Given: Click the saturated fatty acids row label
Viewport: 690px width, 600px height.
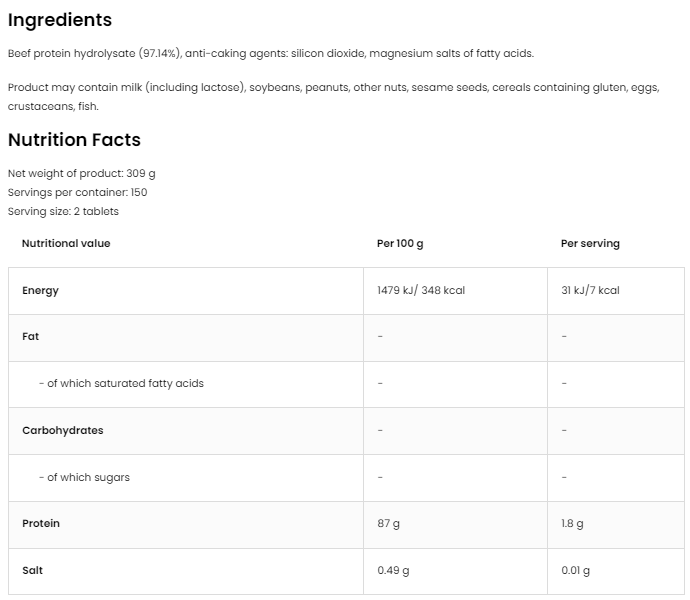Looking at the screenshot, I should (121, 383).
